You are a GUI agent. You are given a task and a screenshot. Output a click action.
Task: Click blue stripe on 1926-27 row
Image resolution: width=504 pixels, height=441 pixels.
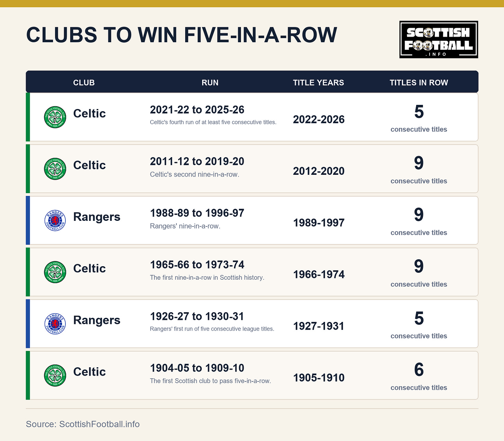tap(28, 324)
